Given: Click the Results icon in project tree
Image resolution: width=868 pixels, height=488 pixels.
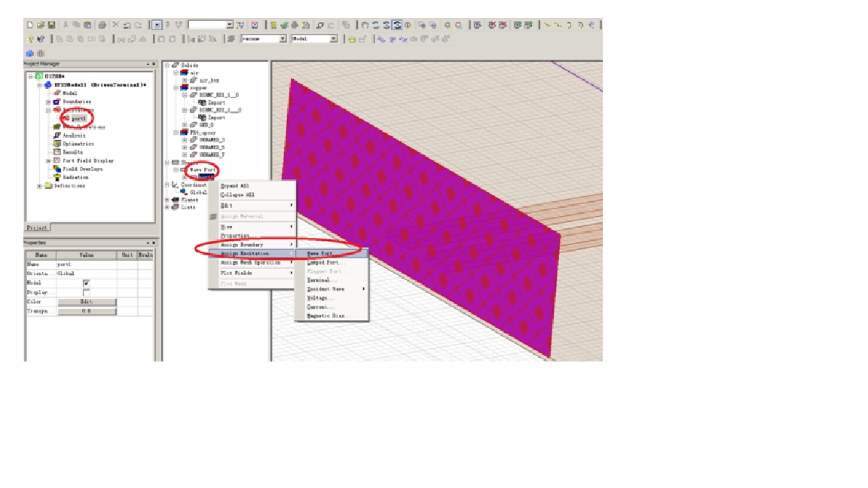Looking at the screenshot, I should [x=57, y=151].
